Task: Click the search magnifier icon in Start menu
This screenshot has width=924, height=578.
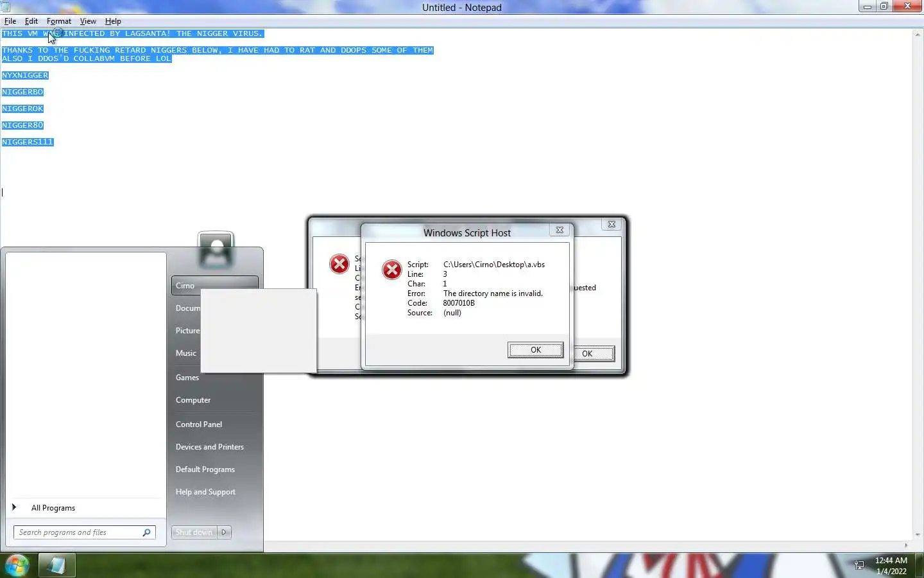Action: pyautogui.click(x=146, y=532)
